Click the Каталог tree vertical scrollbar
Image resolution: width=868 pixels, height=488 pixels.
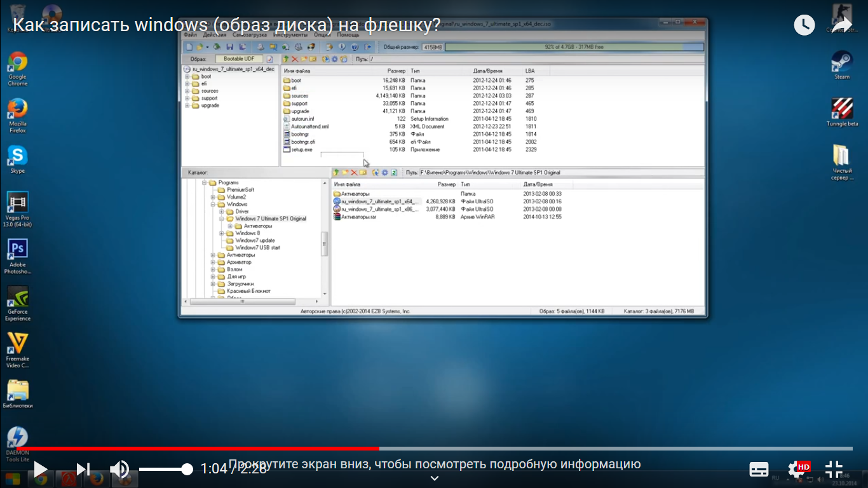[325, 243]
